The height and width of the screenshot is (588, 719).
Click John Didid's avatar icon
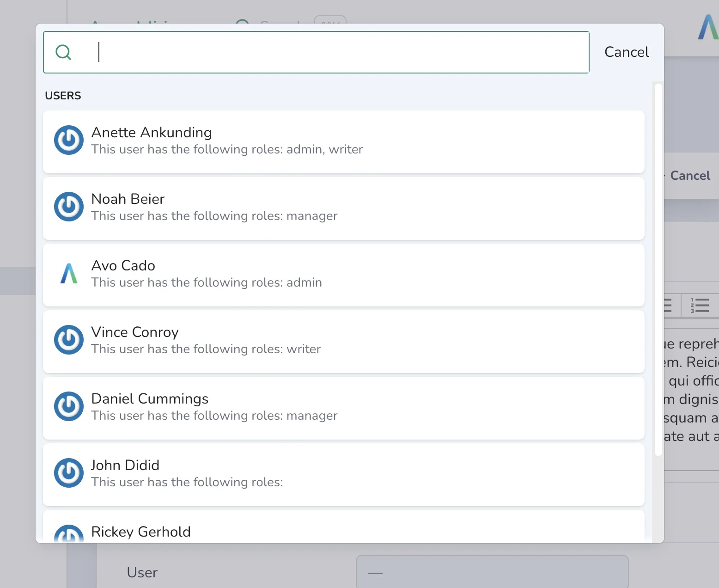[x=69, y=473]
